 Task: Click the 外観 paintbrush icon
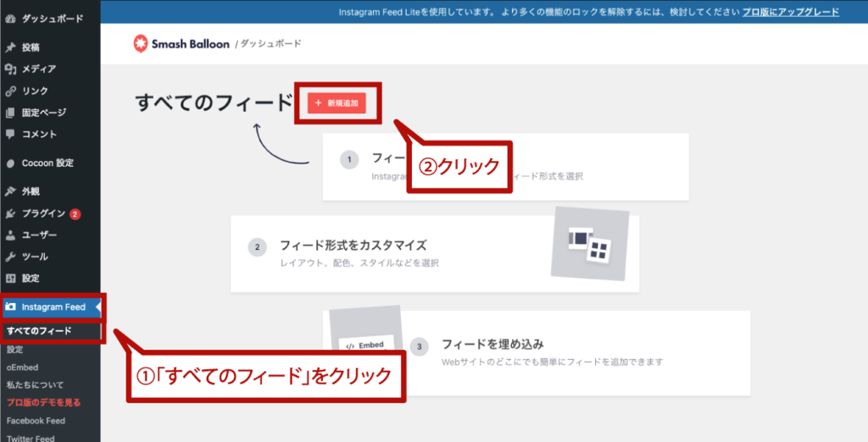pos(10,191)
